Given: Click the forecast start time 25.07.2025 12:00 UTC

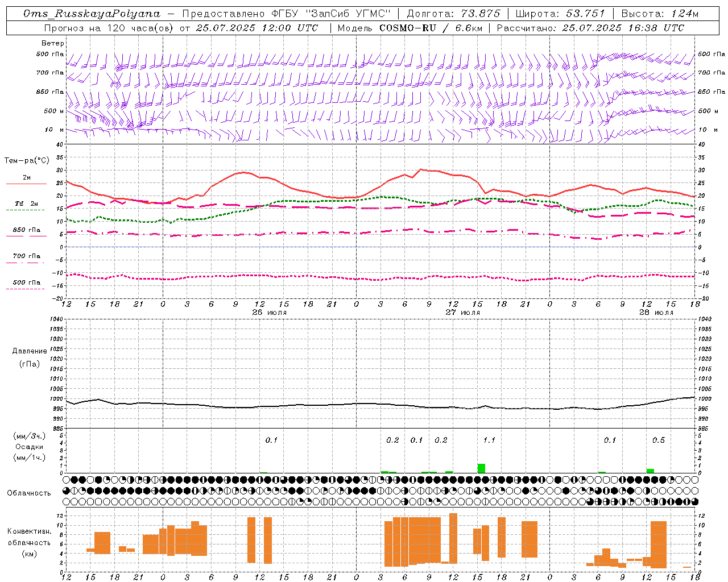Looking at the screenshot, I should 257,28.
